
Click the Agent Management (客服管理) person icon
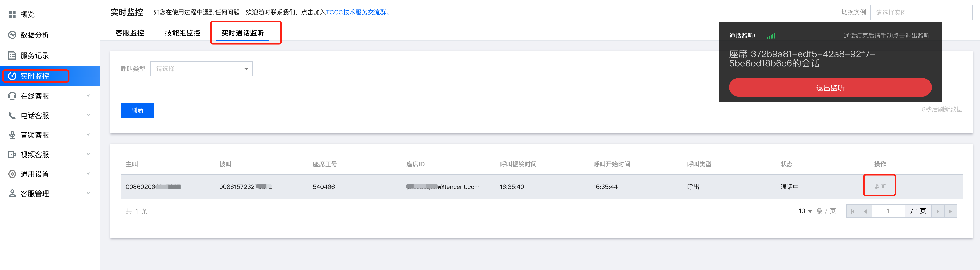(x=12, y=194)
